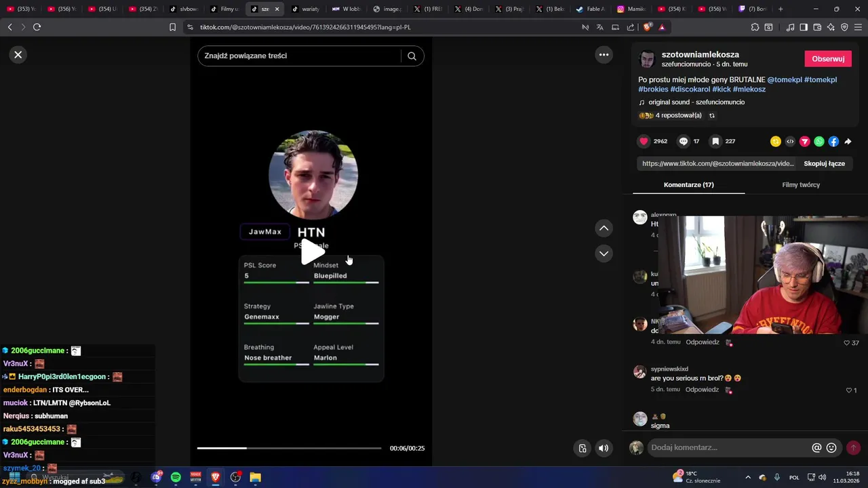The height and width of the screenshot is (488, 868).
Task: Open comments via speech bubble icon
Action: 684,141
